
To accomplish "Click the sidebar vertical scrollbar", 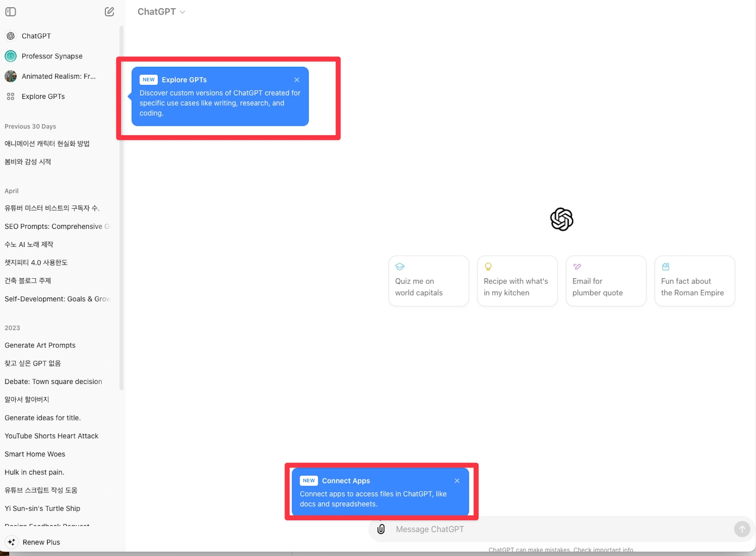I will pyautogui.click(x=122, y=208).
